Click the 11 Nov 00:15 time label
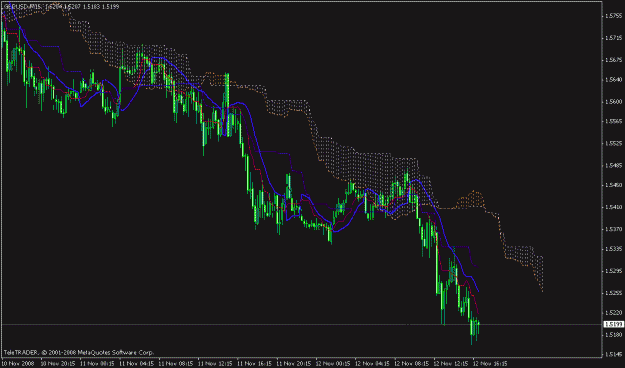 pyautogui.click(x=97, y=364)
